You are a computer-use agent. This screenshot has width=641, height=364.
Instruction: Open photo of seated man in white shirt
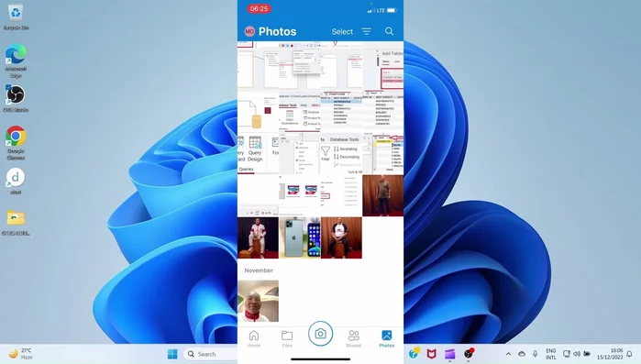point(342,237)
